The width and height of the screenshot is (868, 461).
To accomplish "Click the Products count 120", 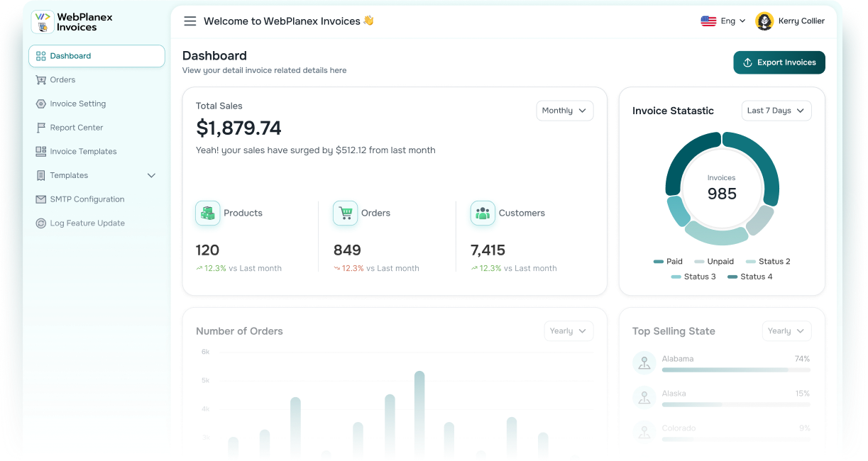I will (x=207, y=250).
